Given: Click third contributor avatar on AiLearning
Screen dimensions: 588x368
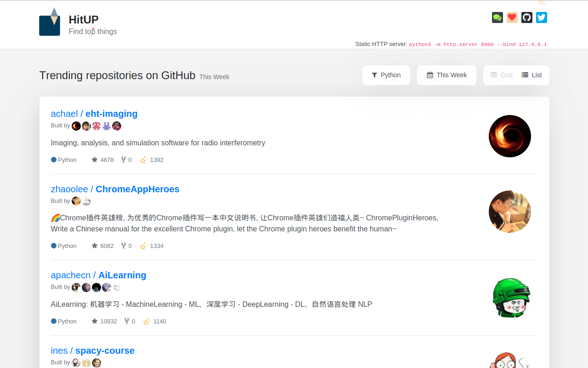Looking at the screenshot, I should pos(96,287).
